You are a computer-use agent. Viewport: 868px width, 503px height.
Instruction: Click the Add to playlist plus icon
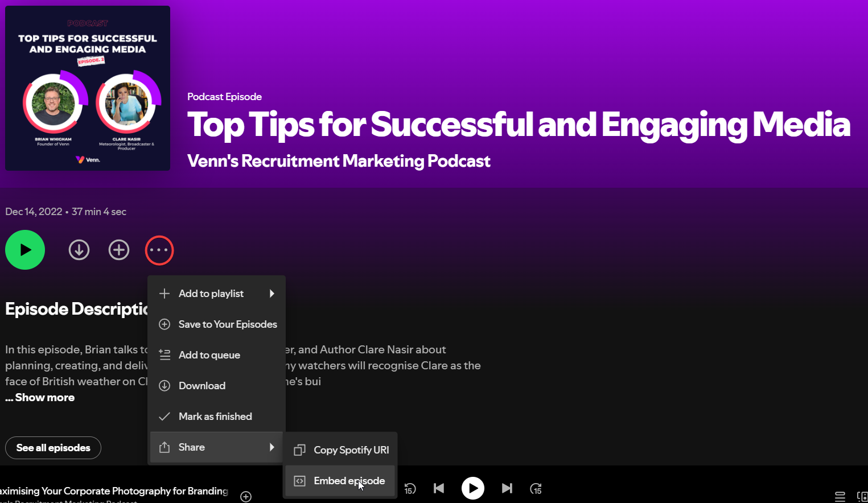coord(164,294)
